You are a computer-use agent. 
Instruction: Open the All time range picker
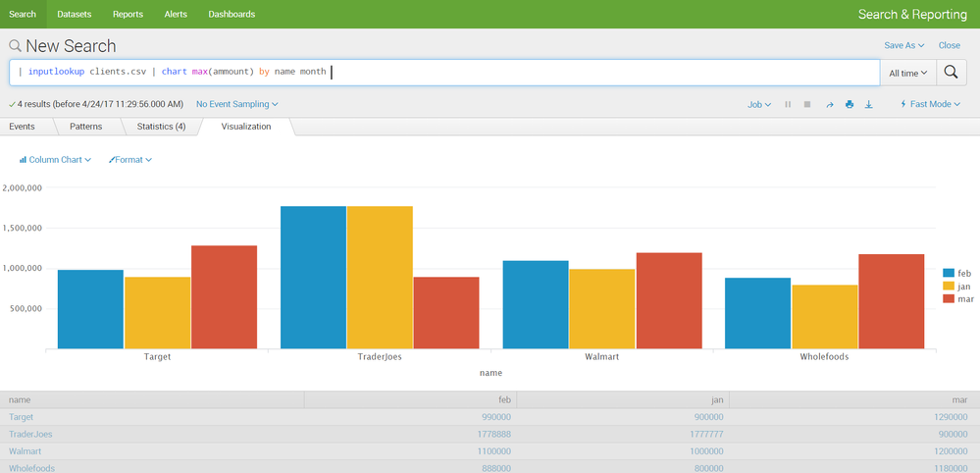(x=907, y=74)
